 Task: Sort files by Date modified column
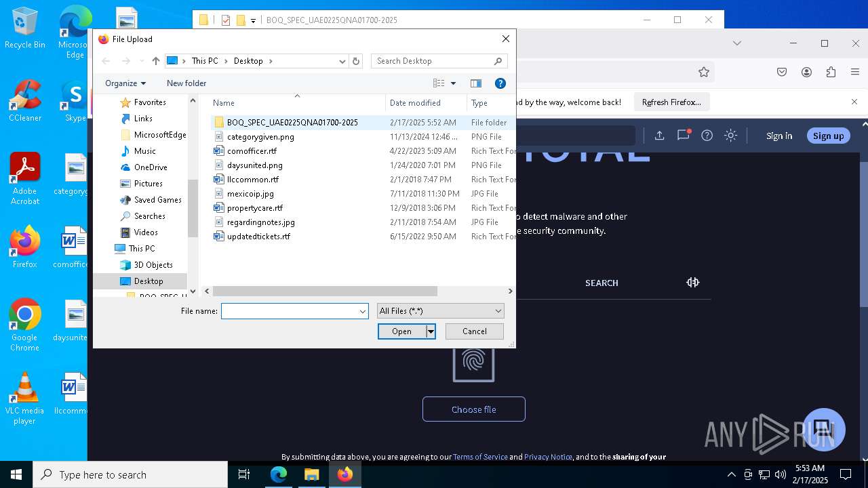pyautogui.click(x=426, y=103)
